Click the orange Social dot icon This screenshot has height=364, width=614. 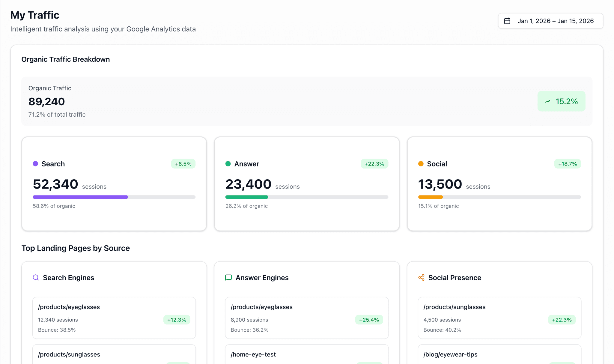(x=421, y=164)
